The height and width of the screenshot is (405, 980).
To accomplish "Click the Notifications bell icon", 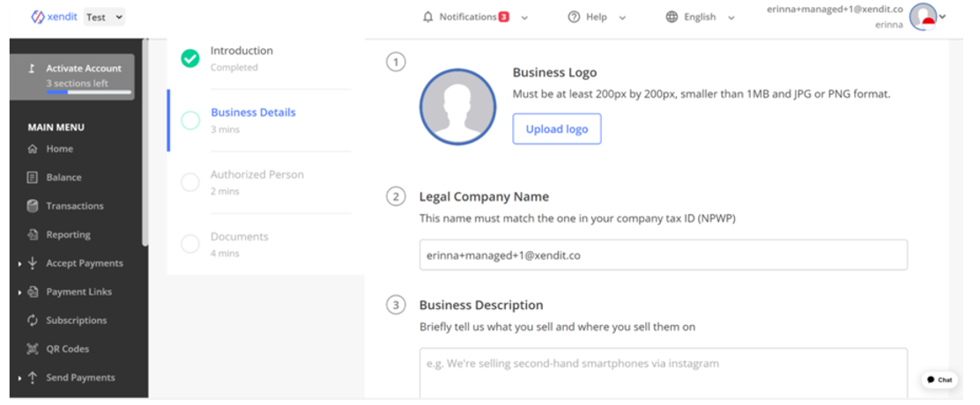I will (428, 17).
